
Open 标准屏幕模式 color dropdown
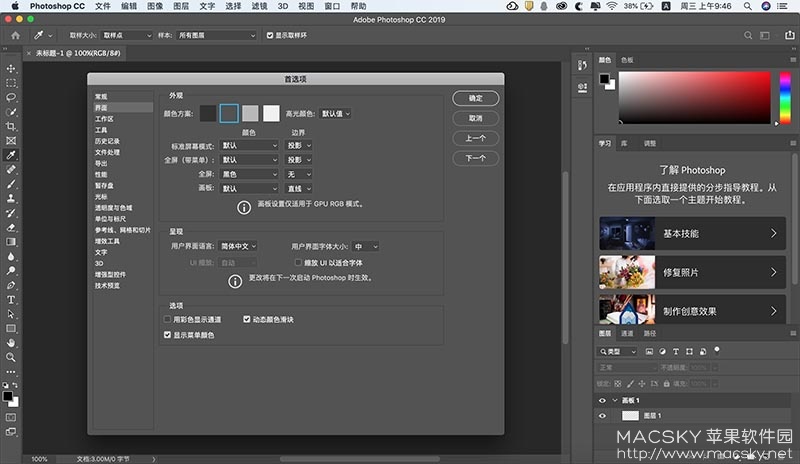(x=249, y=145)
